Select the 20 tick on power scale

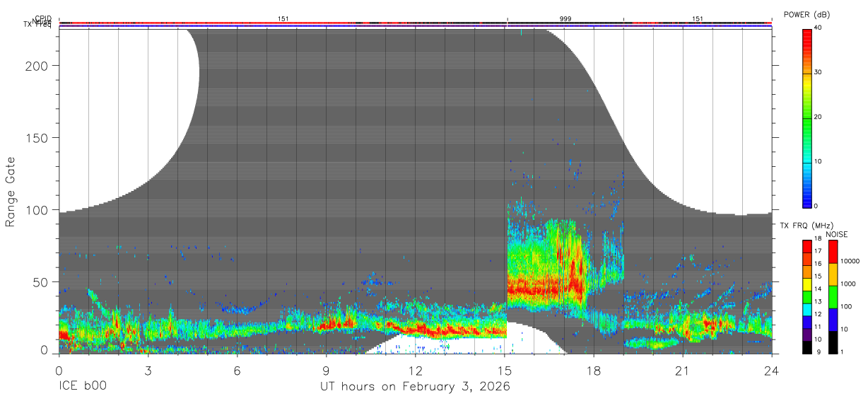pyautogui.click(x=819, y=117)
